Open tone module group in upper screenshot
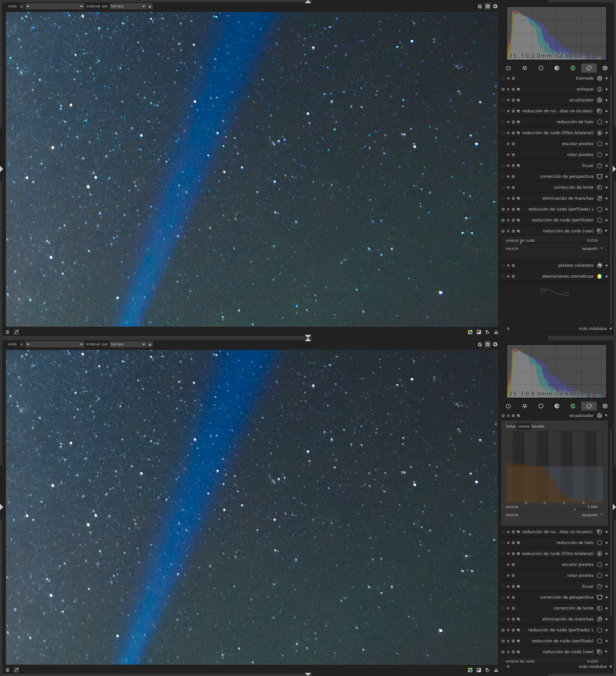 coord(557,68)
